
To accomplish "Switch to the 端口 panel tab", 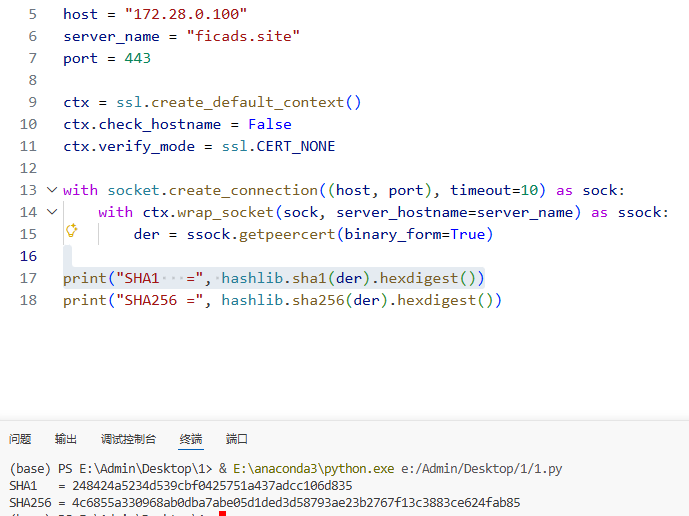I will pos(236,439).
